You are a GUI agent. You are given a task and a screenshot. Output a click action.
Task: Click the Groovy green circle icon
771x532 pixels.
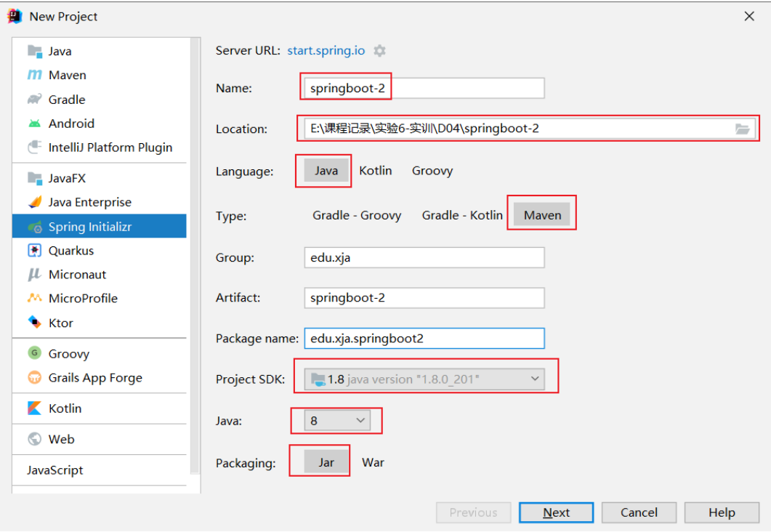coord(34,353)
